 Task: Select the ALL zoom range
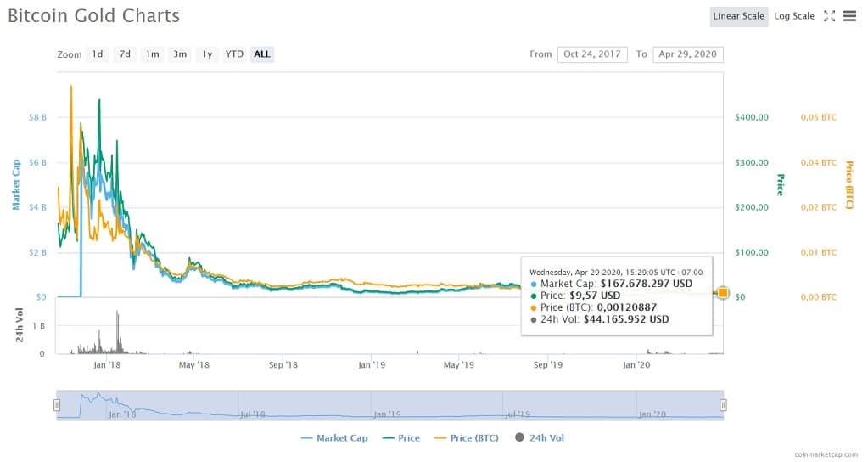[x=262, y=54]
